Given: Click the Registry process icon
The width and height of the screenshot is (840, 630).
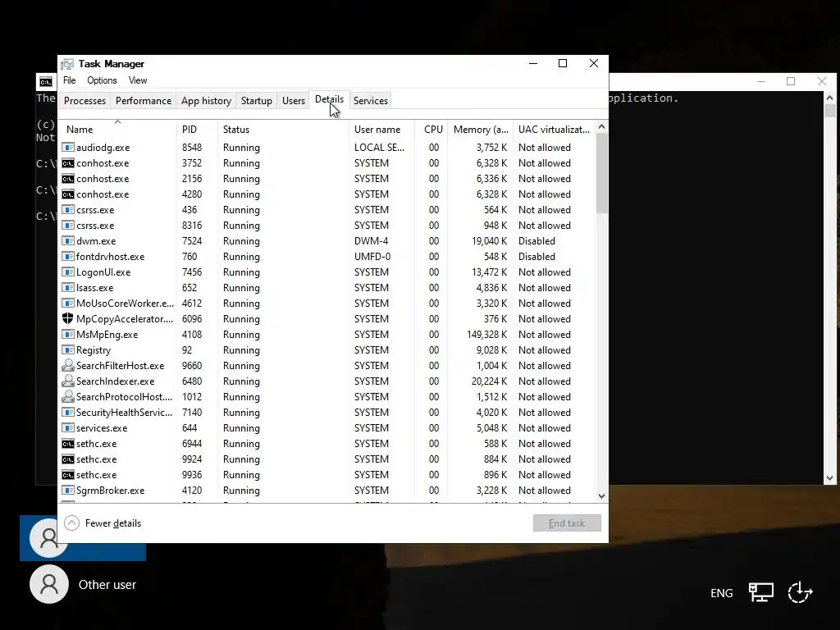Looking at the screenshot, I should (x=67, y=349).
